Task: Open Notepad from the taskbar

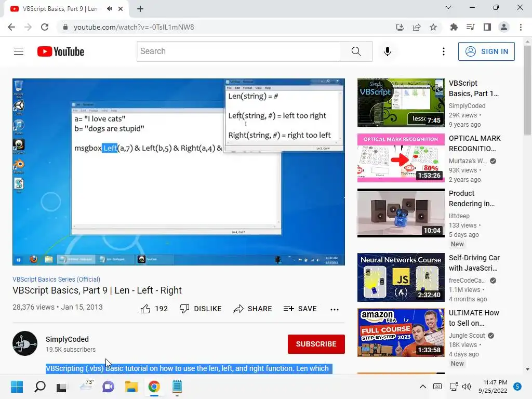Action: (177, 387)
